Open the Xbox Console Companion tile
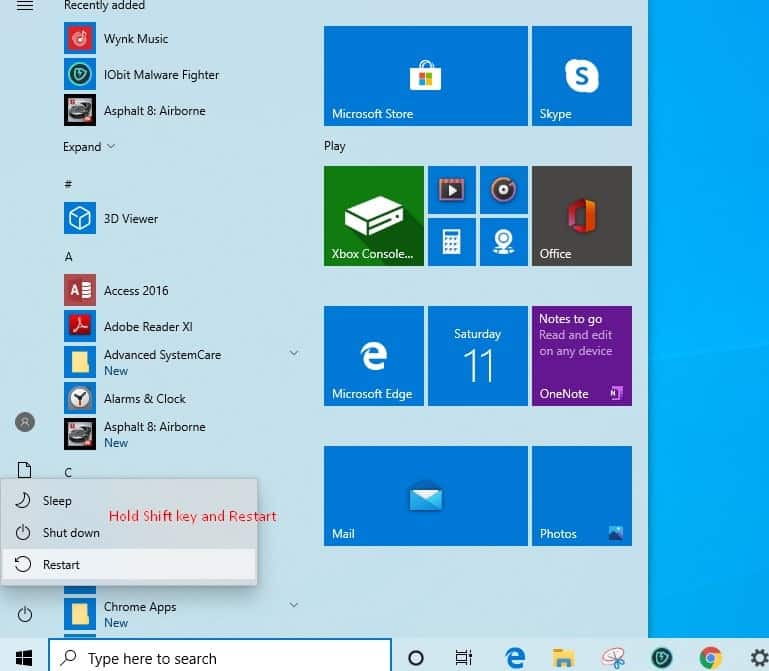Viewport: 769px width, 671px height. point(373,216)
